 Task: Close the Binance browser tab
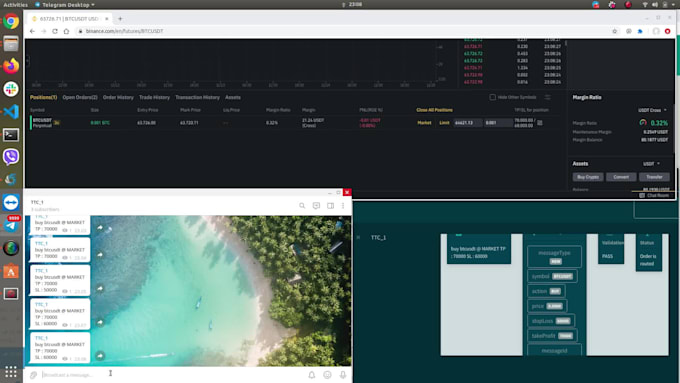pos(107,19)
